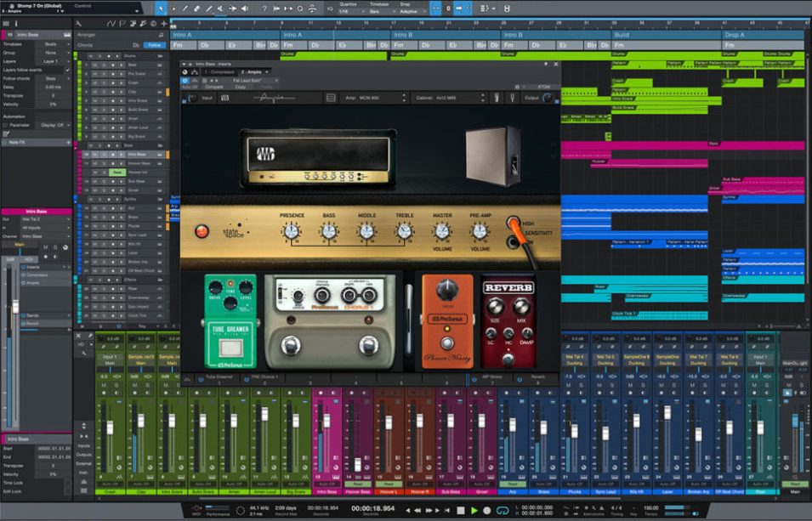Click the Stop button in transport
812x521 pixels.
(460, 510)
